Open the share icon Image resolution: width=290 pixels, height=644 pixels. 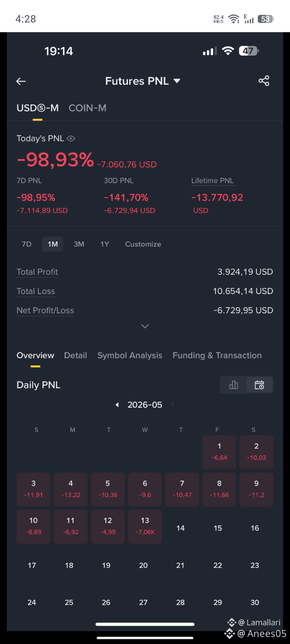tap(264, 81)
